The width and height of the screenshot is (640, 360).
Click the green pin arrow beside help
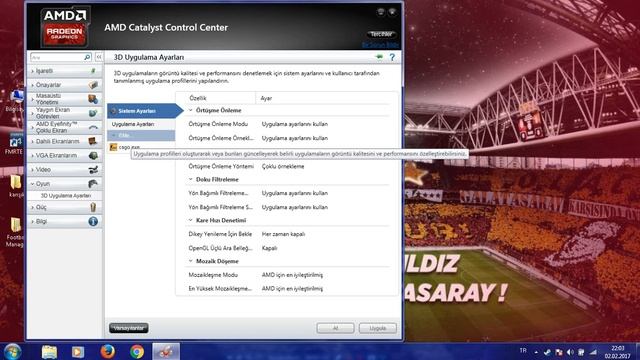379,57
